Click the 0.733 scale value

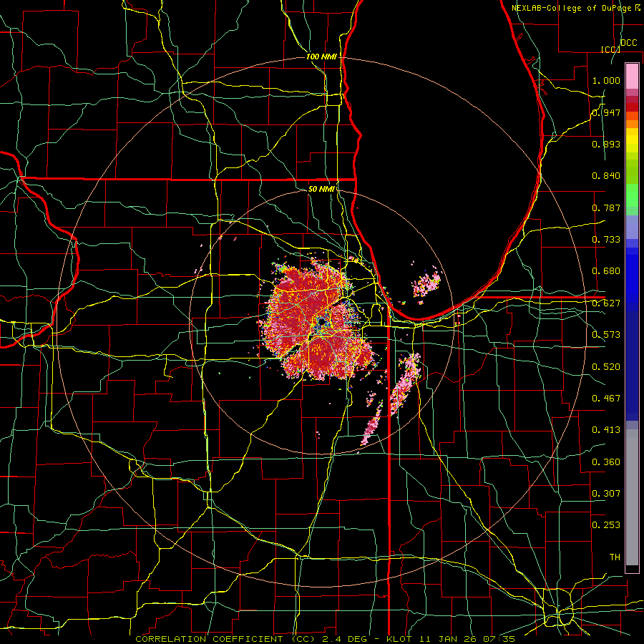pos(606,240)
